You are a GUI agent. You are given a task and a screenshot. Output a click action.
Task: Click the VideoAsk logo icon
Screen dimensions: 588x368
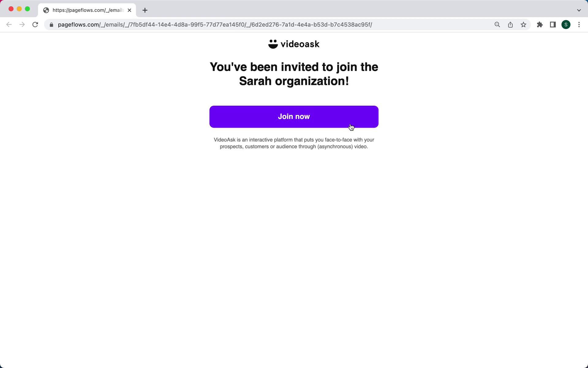point(273,44)
